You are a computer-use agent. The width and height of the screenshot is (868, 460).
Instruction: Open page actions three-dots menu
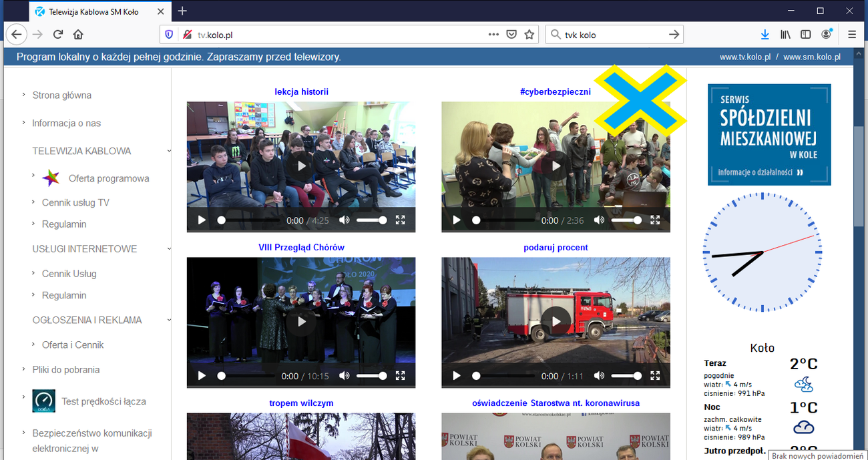tap(493, 34)
